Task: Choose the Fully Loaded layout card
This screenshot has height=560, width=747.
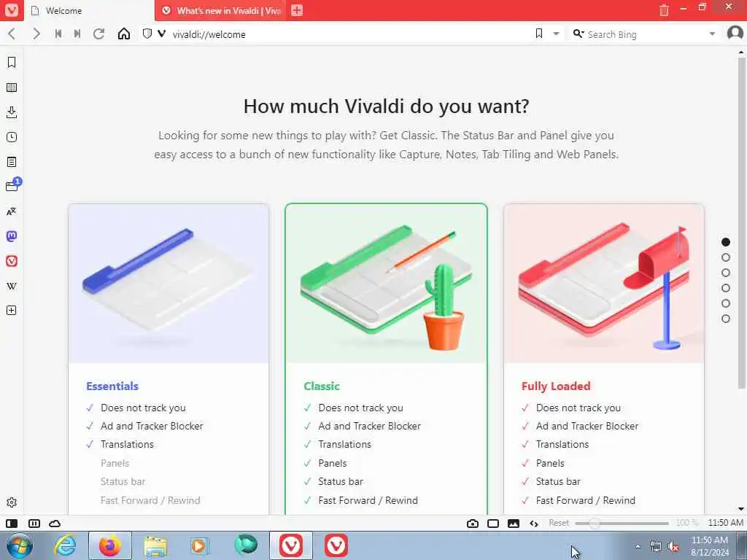Action: 603,359
